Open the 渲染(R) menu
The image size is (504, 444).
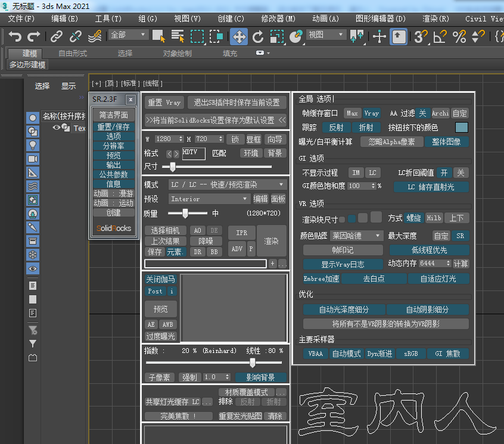pyautogui.click(x=435, y=18)
